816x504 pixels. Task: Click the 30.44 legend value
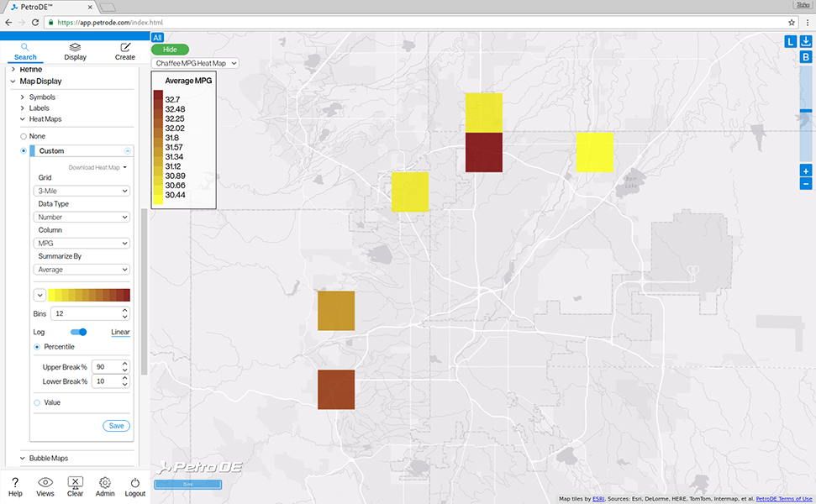tap(175, 195)
